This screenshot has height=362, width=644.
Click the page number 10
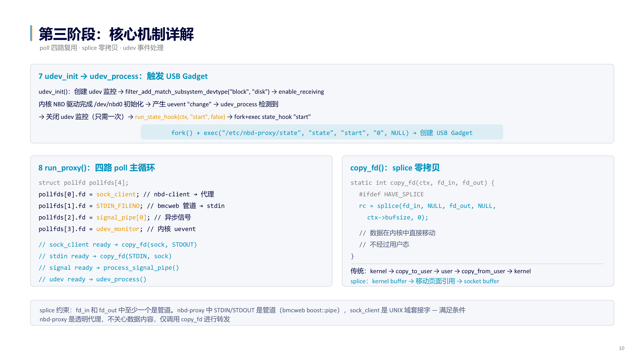(621, 348)
